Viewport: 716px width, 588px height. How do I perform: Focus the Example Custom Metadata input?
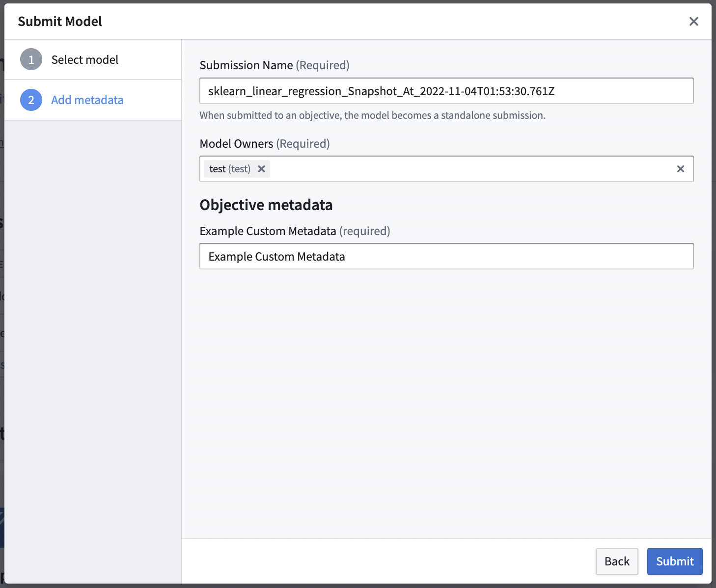(446, 256)
